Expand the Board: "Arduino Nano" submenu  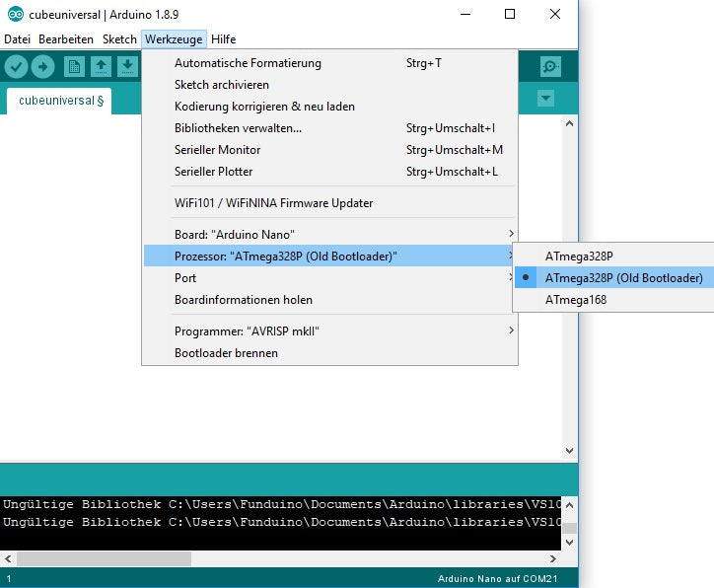329,234
